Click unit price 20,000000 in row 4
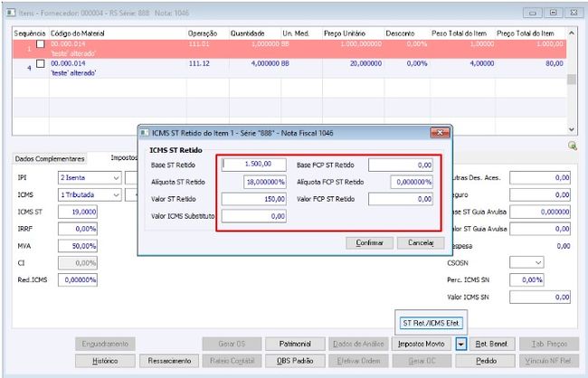Viewport: 588px width, 378px height. pyautogui.click(x=366, y=63)
